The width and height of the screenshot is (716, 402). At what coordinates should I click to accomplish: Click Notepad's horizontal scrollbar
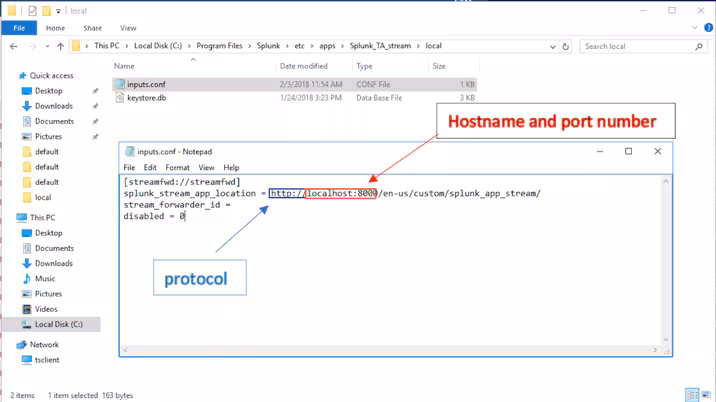point(390,351)
